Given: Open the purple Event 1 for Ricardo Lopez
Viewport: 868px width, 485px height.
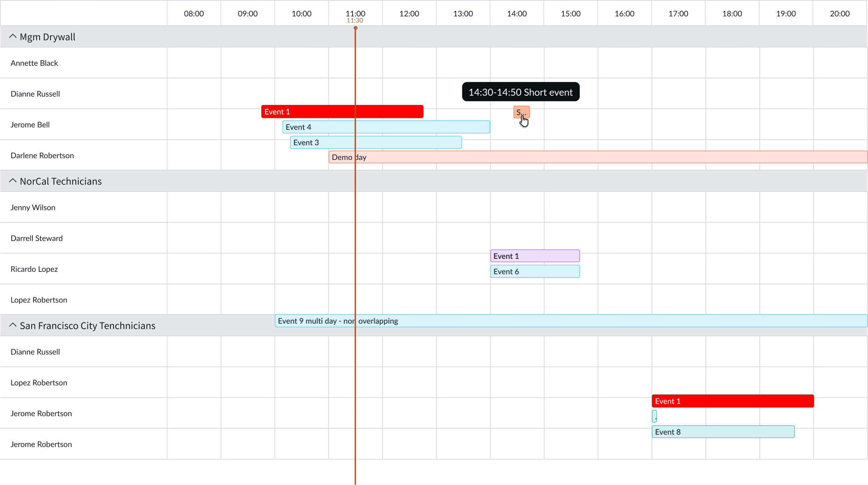Looking at the screenshot, I should (x=535, y=256).
